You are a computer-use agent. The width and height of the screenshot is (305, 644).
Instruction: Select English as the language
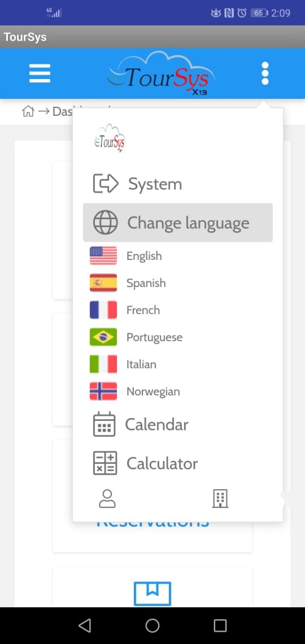click(x=144, y=255)
